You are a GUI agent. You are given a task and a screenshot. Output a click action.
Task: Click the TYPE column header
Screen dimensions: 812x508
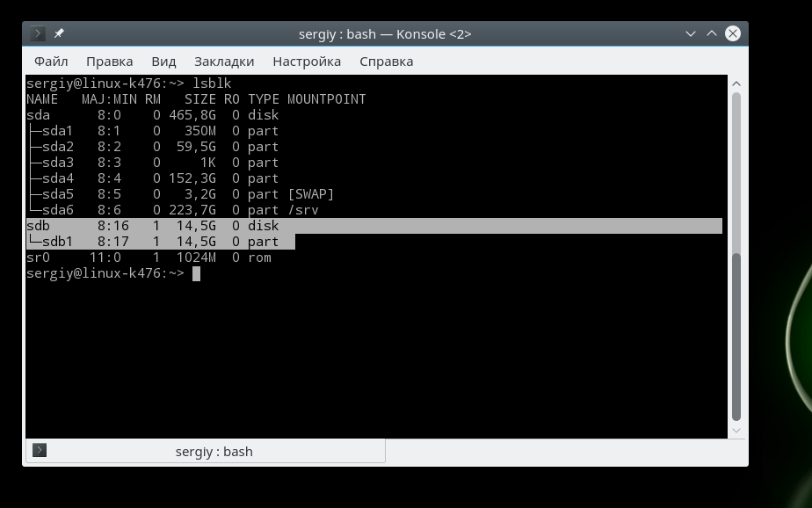[263, 99]
